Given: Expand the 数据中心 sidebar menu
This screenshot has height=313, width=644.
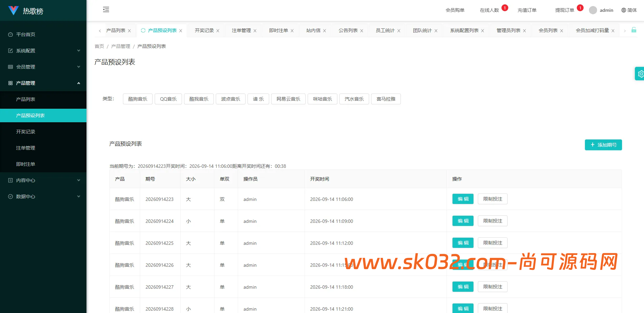Looking at the screenshot, I should [43, 197].
